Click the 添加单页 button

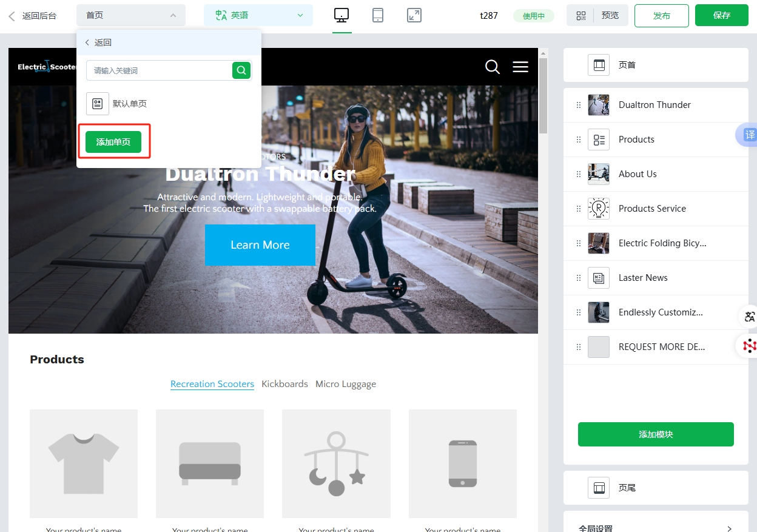coord(113,142)
